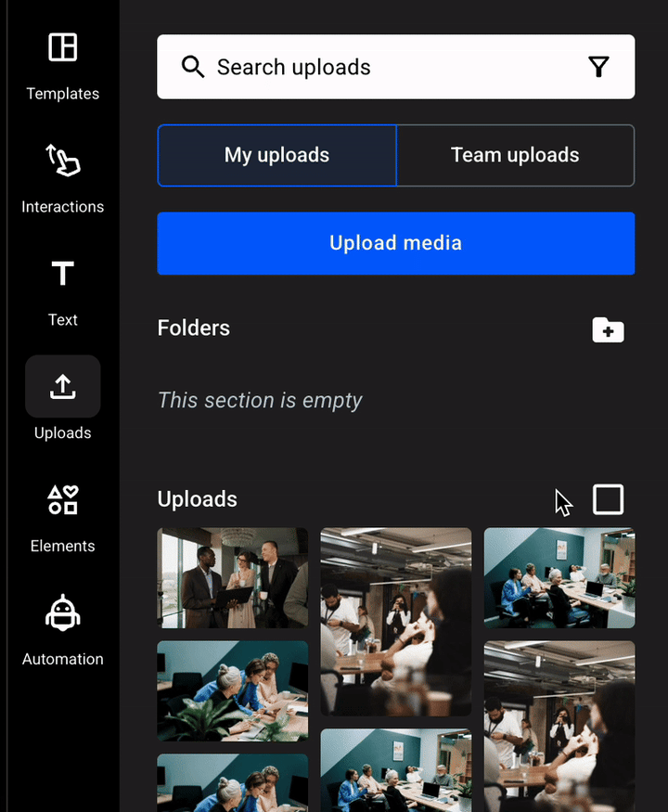Select the bottom-middle conference room thumbnail
This screenshot has width=668, height=812.
click(396, 770)
